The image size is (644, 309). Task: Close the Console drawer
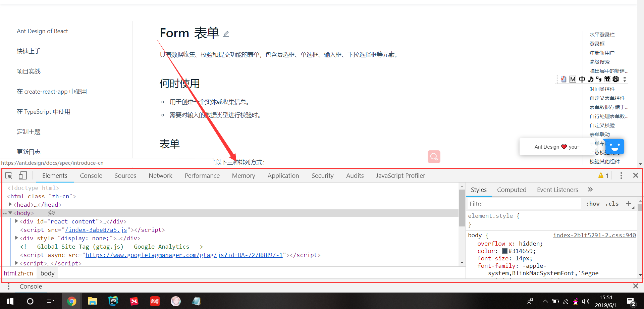click(636, 286)
